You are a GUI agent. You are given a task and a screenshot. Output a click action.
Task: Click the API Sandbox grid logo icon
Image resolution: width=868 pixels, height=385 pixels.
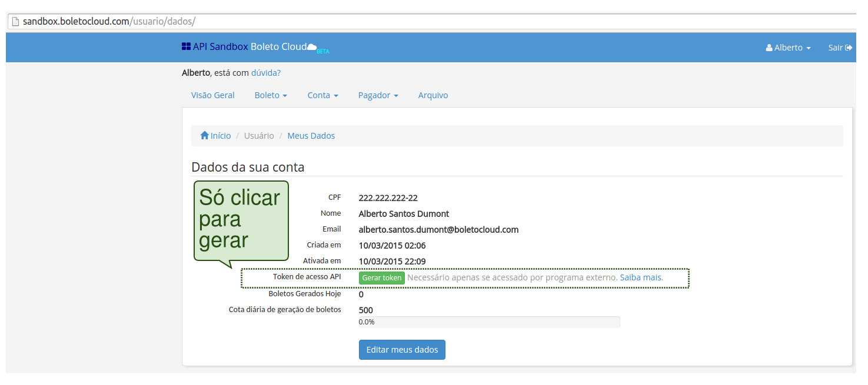pyautogui.click(x=186, y=46)
